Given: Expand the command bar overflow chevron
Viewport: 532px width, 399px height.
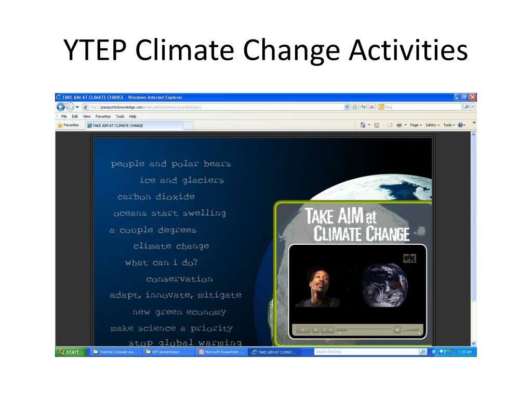Looking at the screenshot, I should point(474,123).
